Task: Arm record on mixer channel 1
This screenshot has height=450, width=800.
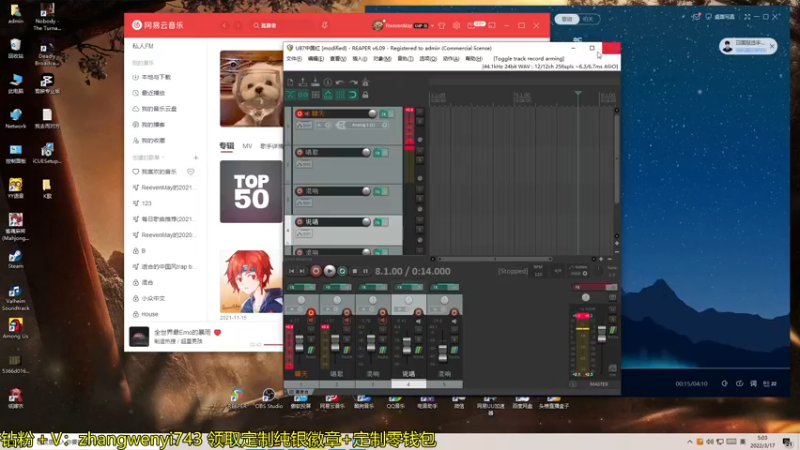Action: coord(311,312)
